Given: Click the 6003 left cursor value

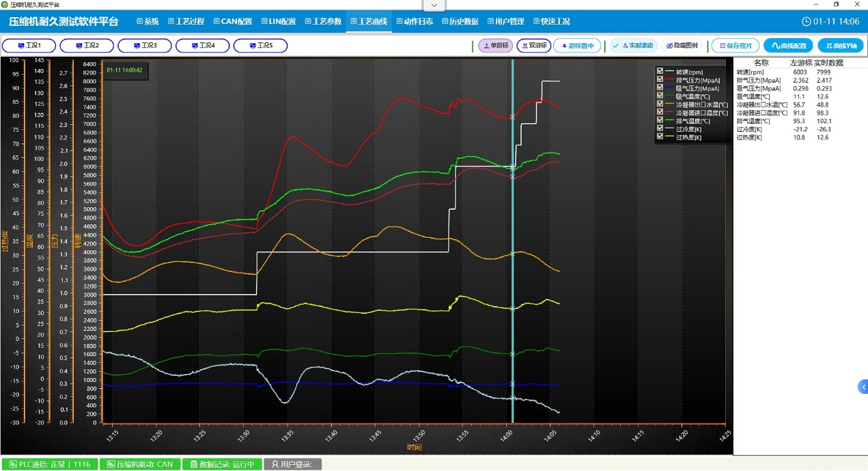Looking at the screenshot, I should pyautogui.click(x=800, y=72).
